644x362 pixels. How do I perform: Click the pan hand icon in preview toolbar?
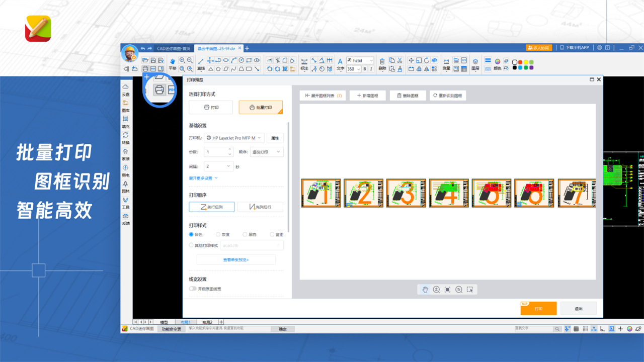pyautogui.click(x=425, y=290)
